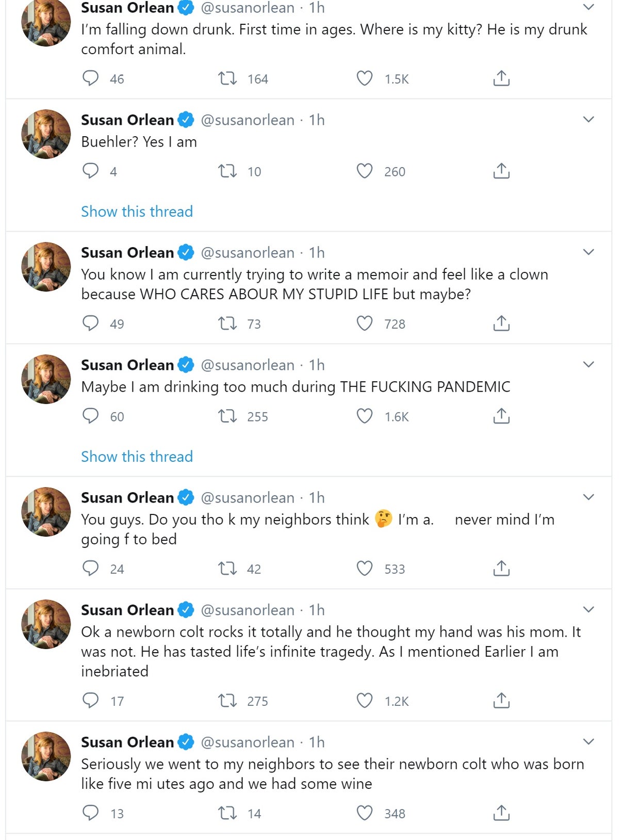The width and height of the screenshot is (619, 840).
Task: View the 1.5K like count
Action: point(397,78)
